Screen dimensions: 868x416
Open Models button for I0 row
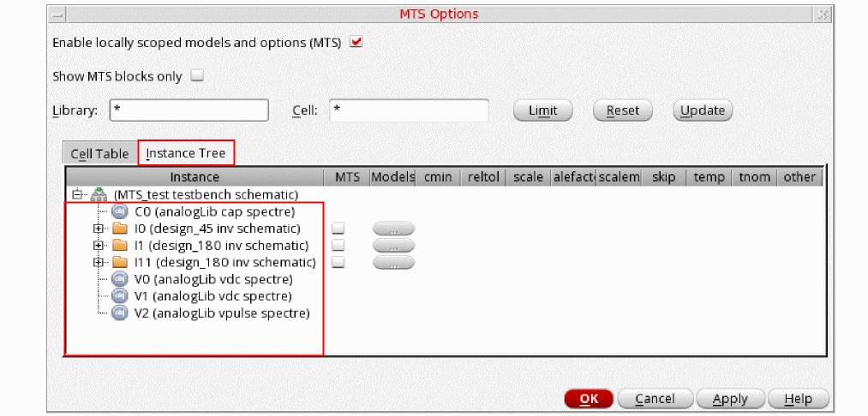tap(393, 229)
